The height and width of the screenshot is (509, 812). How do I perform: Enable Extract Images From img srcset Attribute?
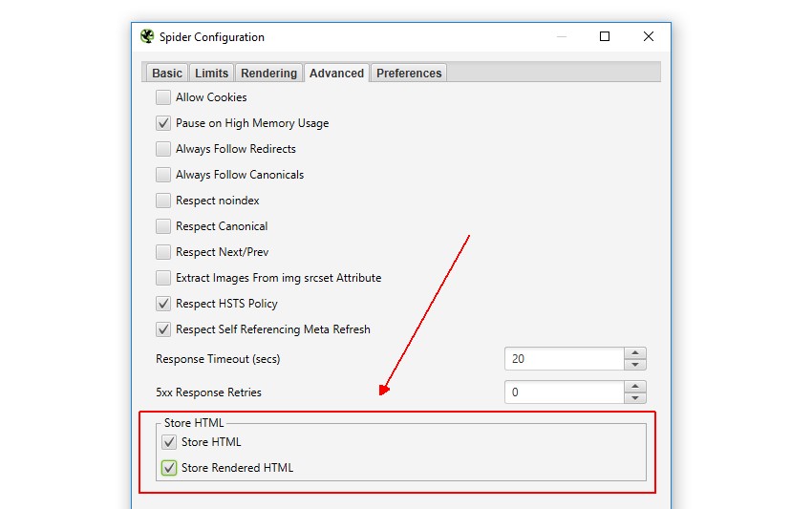point(163,278)
